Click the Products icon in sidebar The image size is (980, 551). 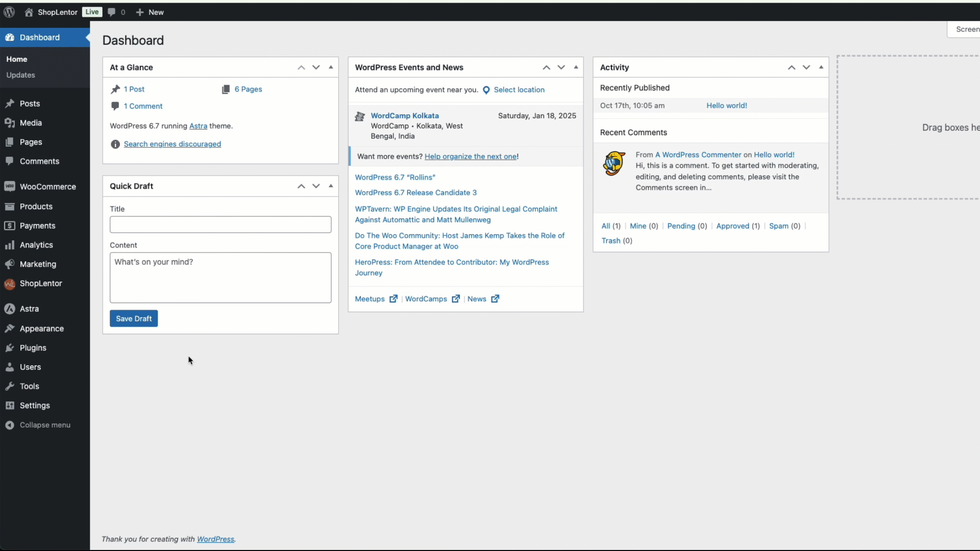coord(10,207)
